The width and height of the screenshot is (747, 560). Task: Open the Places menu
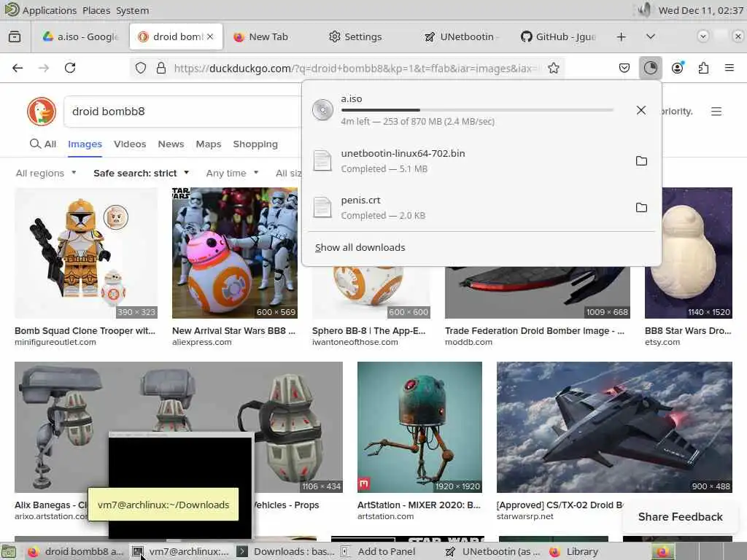pos(96,10)
